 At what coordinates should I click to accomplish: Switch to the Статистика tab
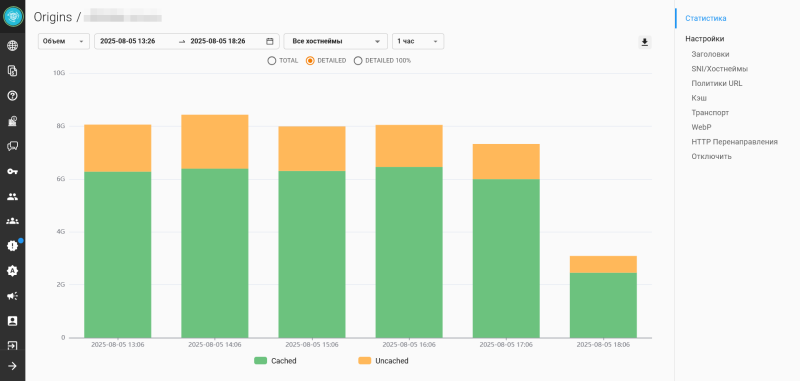706,18
